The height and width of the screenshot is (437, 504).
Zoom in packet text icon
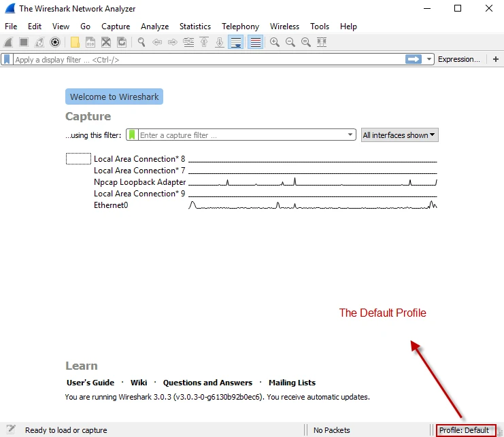click(275, 42)
